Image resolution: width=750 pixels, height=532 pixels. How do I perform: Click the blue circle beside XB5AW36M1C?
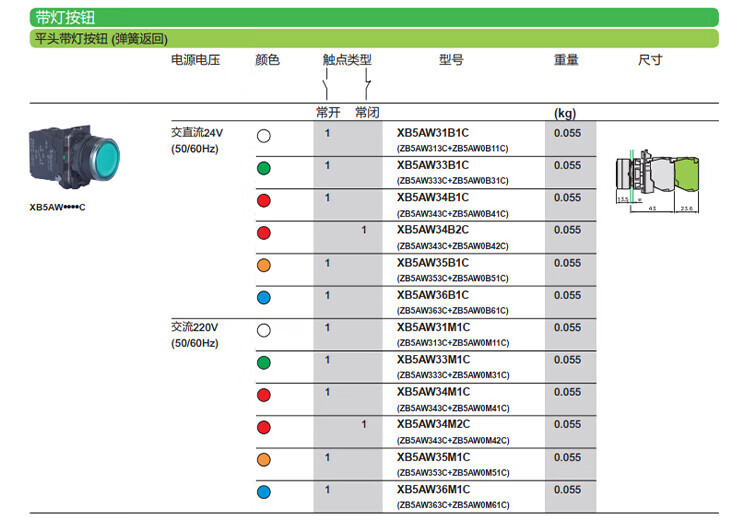point(263,492)
